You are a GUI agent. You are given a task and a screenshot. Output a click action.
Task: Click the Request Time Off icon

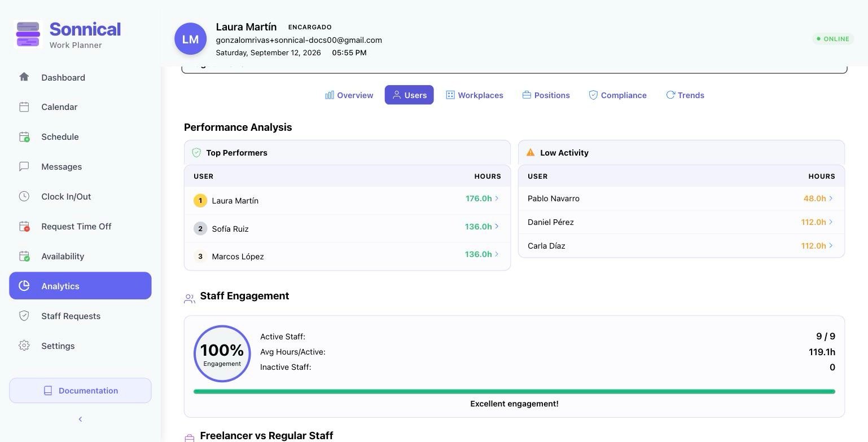(24, 227)
